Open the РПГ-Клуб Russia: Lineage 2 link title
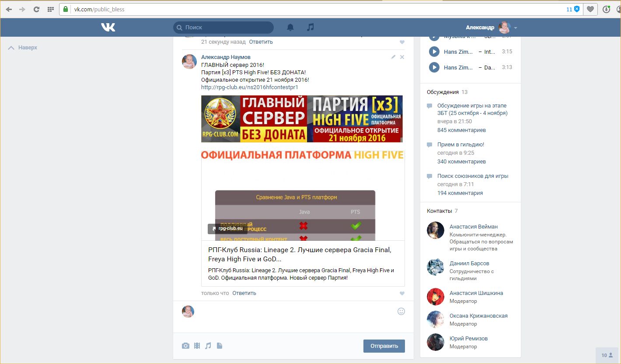The width and height of the screenshot is (621, 364). tap(300, 254)
